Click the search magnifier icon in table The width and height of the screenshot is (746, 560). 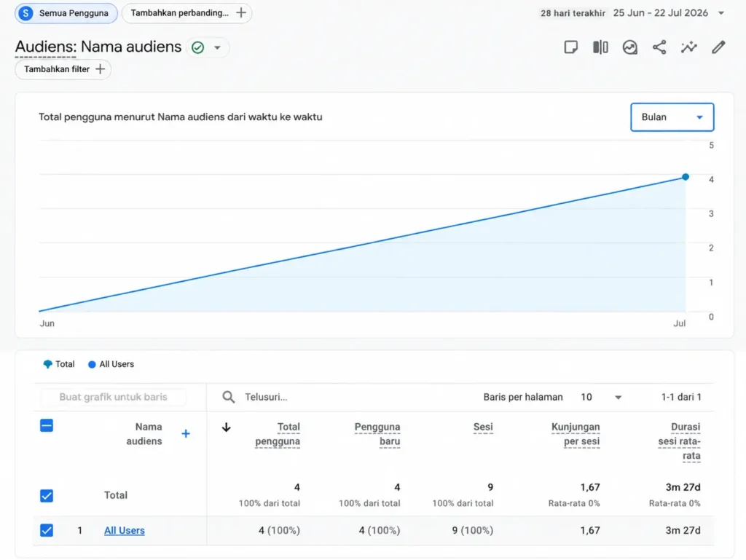click(x=228, y=397)
